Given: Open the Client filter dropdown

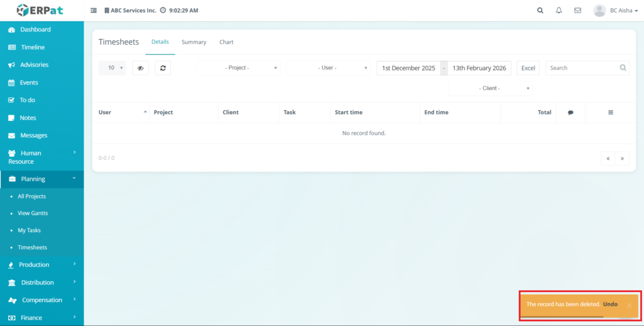Looking at the screenshot, I should coord(491,89).
